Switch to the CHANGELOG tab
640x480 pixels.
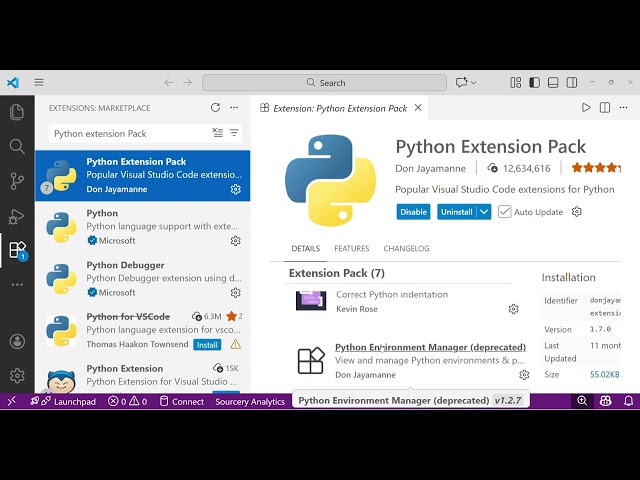click(406, 248)
